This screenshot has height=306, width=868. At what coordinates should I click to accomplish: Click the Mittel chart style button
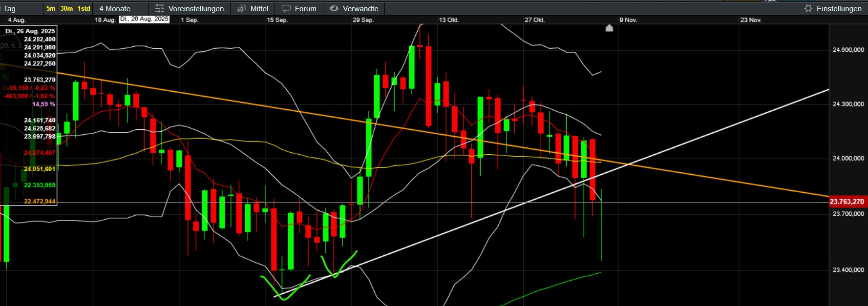coord(259,9)
